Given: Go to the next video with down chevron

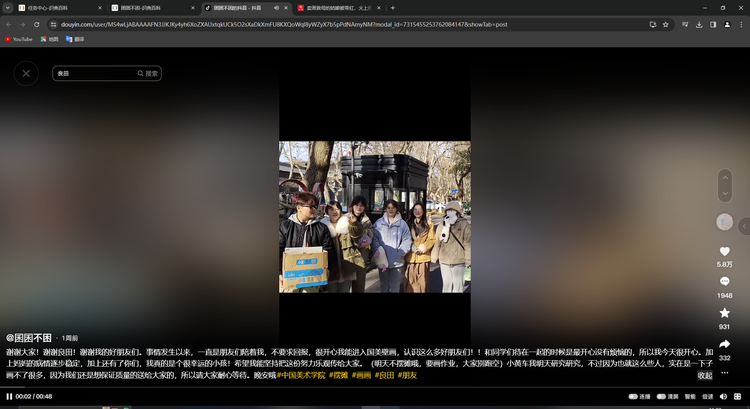Looking at the screenshot, I should pyautogui.click(x=725, y=194).
